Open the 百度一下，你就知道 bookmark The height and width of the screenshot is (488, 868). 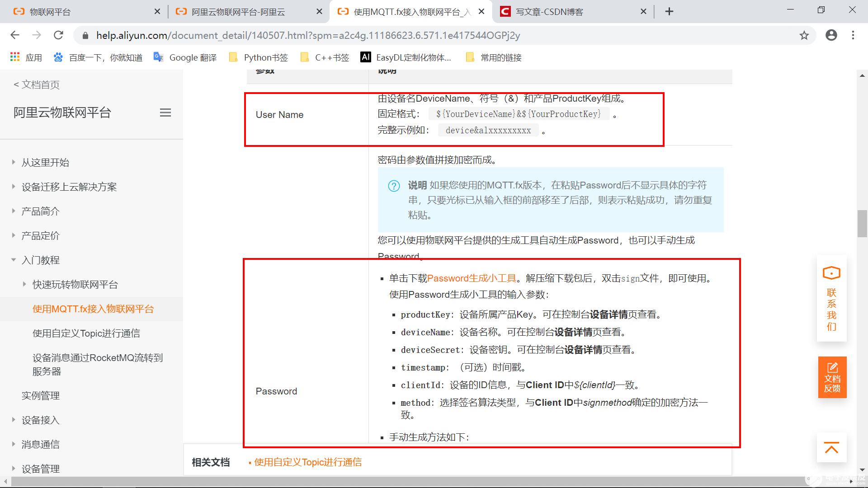pyautogui.click(x=105, y=57)
